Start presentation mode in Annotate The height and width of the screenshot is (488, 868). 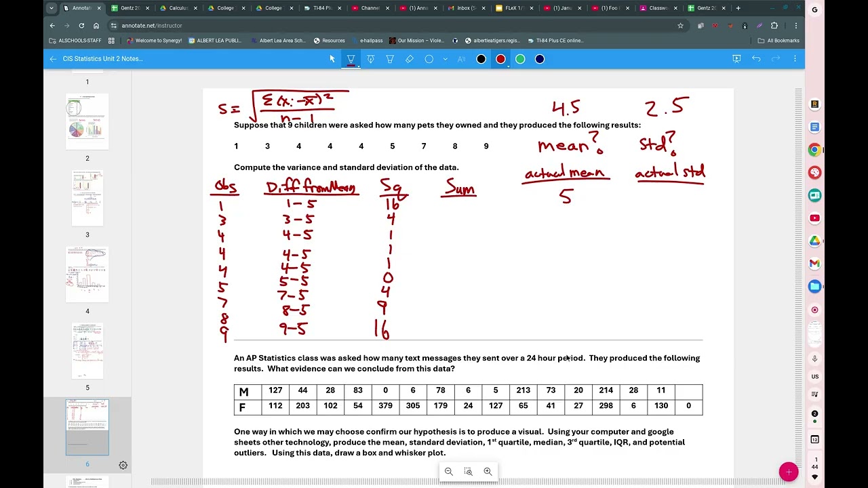coord(736,59)
